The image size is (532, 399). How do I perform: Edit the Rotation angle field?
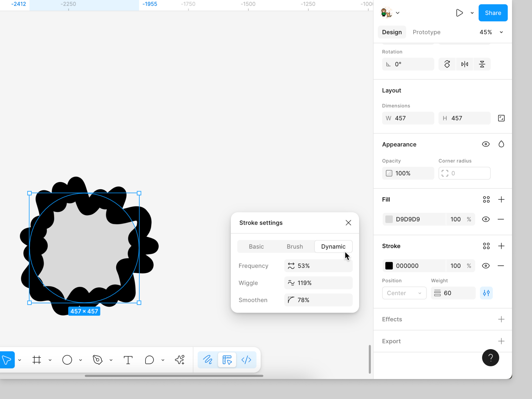point(408,64)
